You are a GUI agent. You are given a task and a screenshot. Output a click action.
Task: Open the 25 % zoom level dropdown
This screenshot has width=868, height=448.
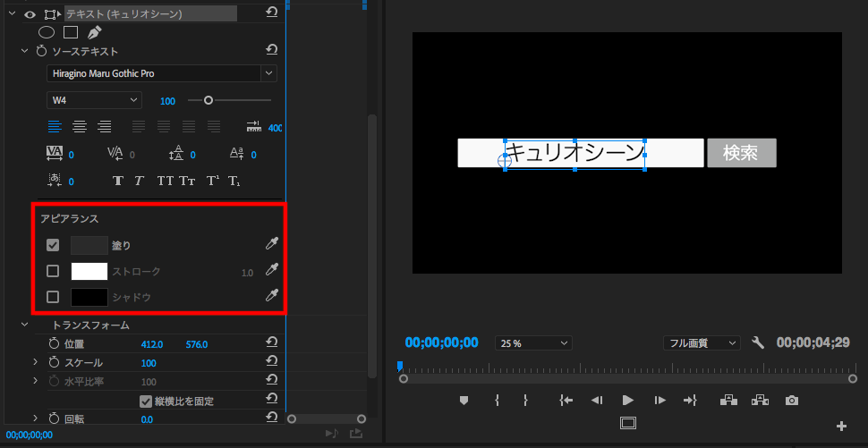point(534,342)
